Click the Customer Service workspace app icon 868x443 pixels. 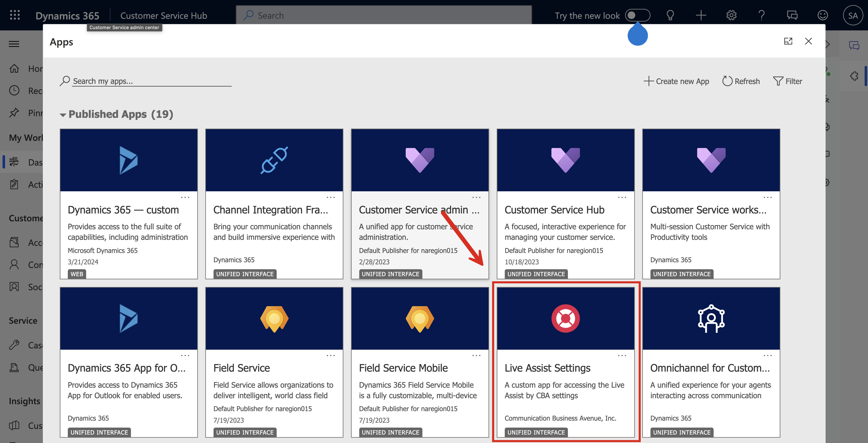711,160
